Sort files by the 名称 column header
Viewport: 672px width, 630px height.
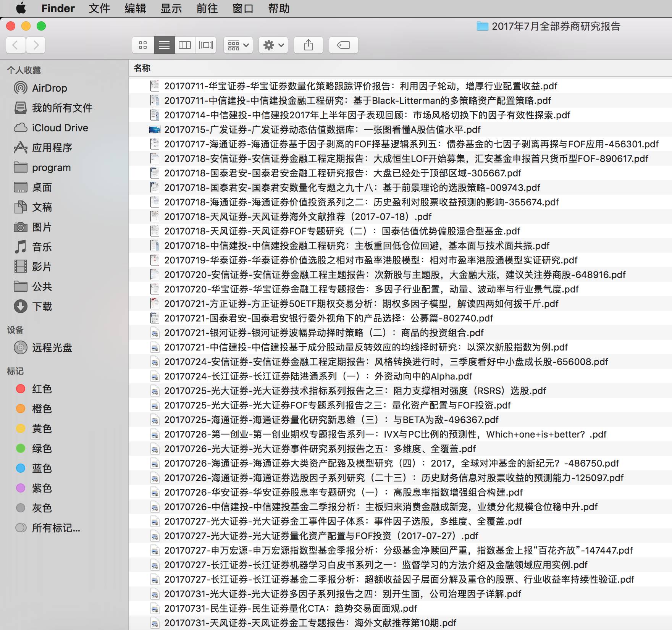[x=142, y=68]
